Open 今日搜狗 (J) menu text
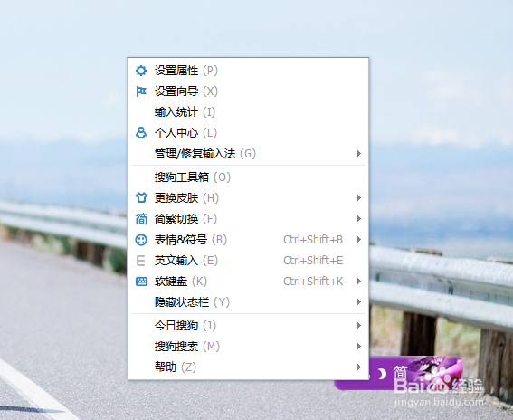The image size is (513, 420). 185,325
